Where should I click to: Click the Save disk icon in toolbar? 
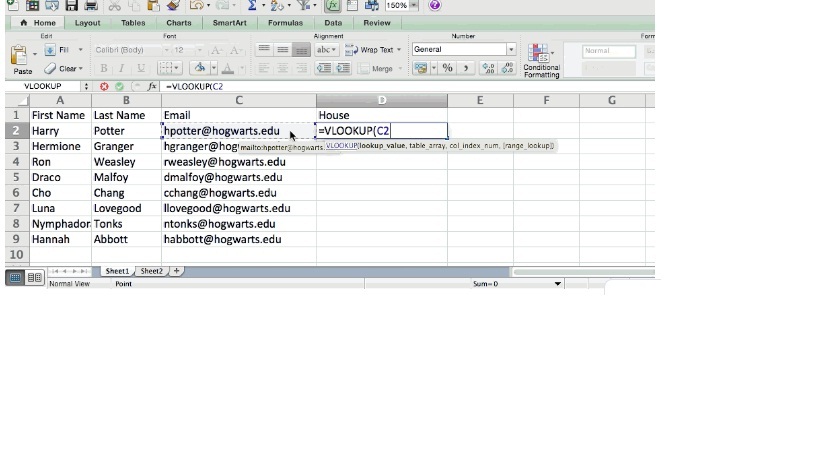[x=71, y=6]
